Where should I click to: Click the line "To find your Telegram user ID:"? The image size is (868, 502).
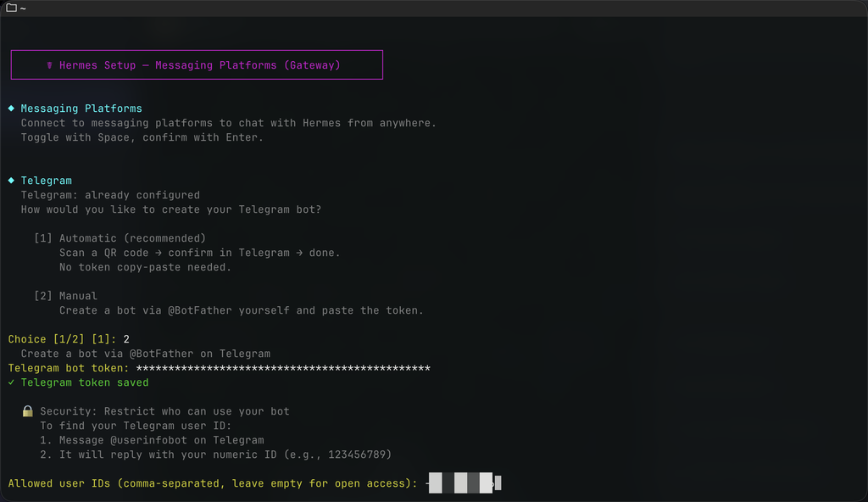click(x=136, y=426)
